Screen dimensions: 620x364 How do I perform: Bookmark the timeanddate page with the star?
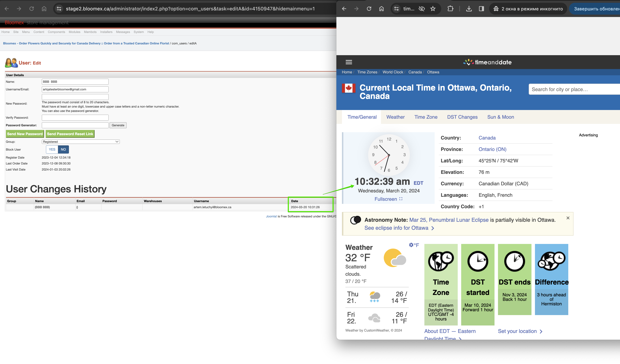(x=433, y=9)
